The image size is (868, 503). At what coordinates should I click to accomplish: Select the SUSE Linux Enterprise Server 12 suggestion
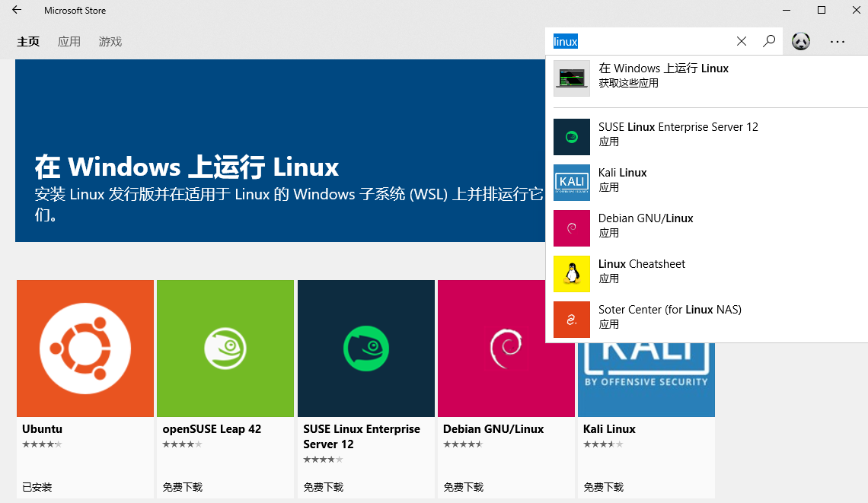point(707,137)
